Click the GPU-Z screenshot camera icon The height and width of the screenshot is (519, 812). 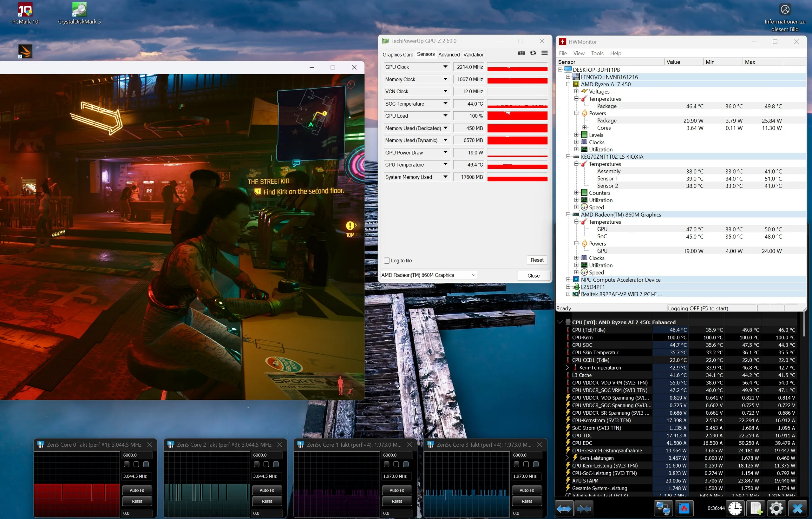tap(521, 53)
